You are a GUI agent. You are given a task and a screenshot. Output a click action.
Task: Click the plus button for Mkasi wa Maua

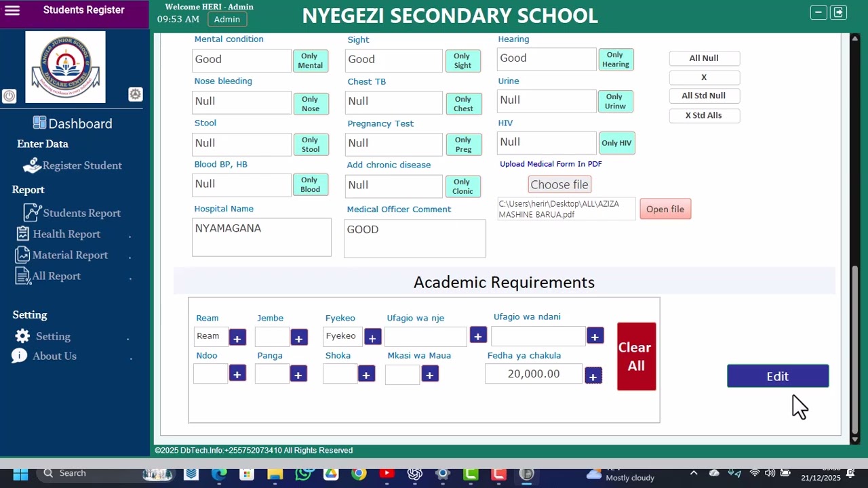430,374
